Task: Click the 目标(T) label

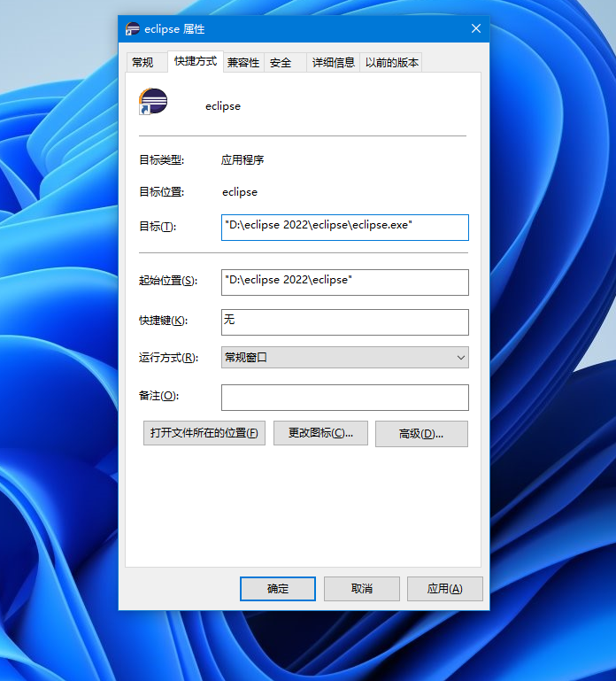Action: pyautogui.click(x=158, y=227)
